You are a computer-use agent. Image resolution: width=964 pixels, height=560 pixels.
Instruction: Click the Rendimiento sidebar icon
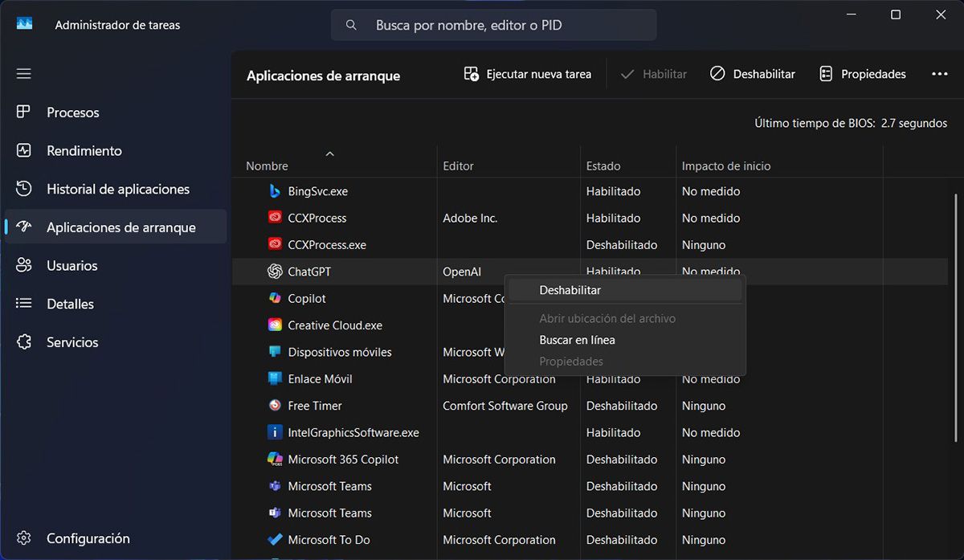click(23, 150)
